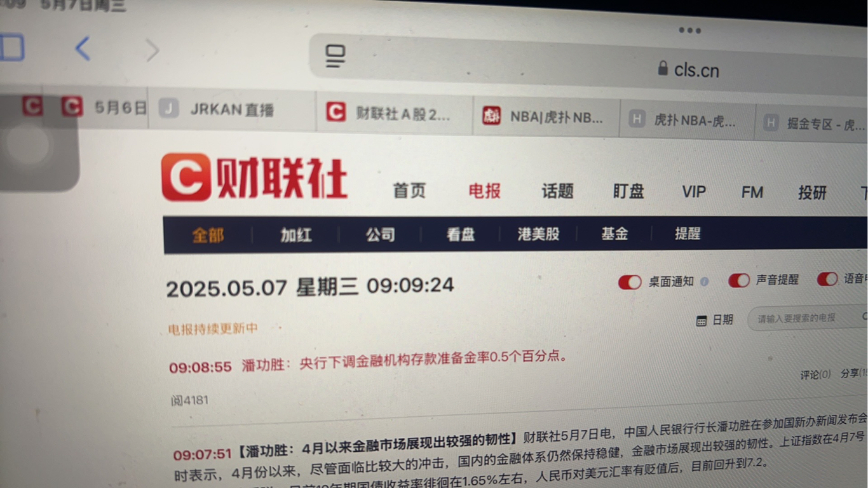Select the 公司 telegraph filter
Viewport: 868px width, 488px height.
tap(380, 234)
